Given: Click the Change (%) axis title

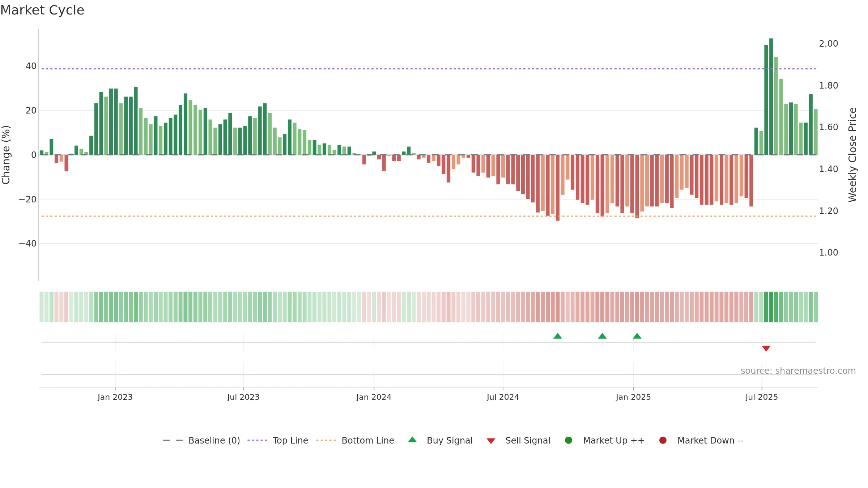Looking at the screenshot, I should tap(6, 155).
